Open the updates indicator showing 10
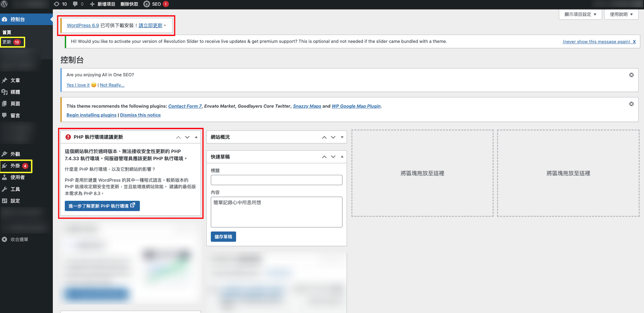Screen dimensions: 644x313 60,4
